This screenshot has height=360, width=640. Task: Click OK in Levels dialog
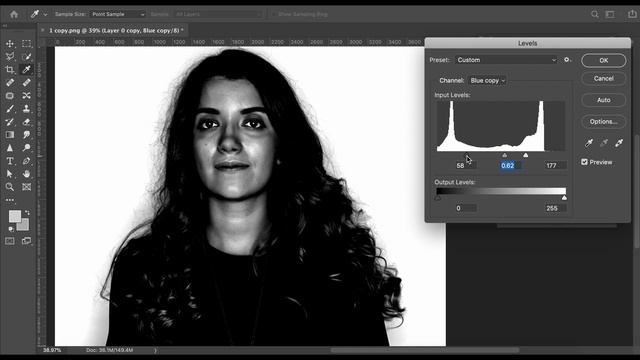(604, 60)
